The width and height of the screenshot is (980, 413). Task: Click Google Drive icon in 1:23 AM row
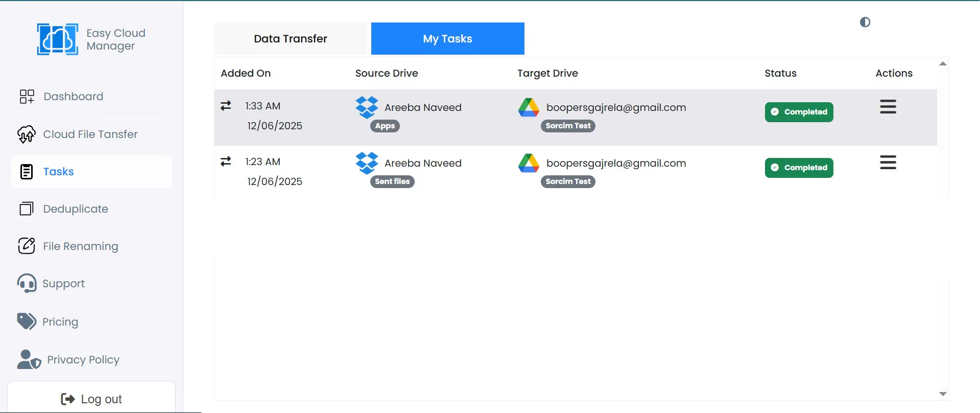point(529,163)
